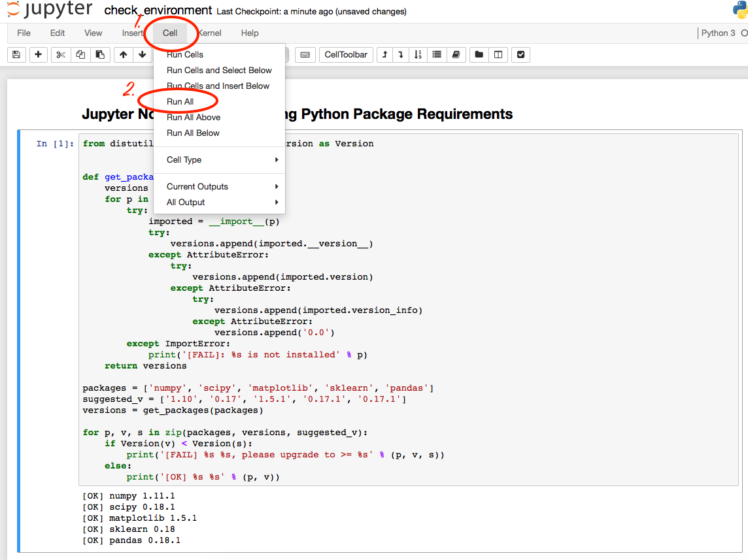Toggle the split-columns layout icon
The height and width of the screenshot is (560, 748).
498,55
